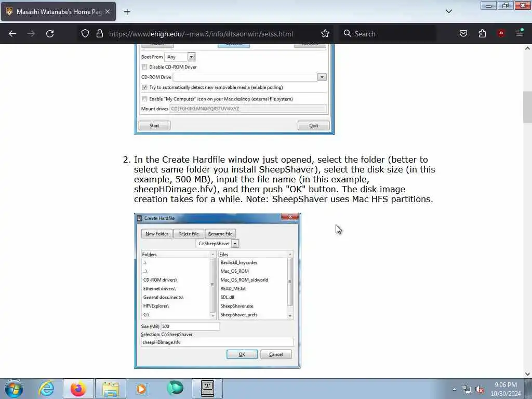The width and height of the screenshot is (532, 399).
Task: Click the sheepHDImage.hfv filename field
Action: pos(217,342)
